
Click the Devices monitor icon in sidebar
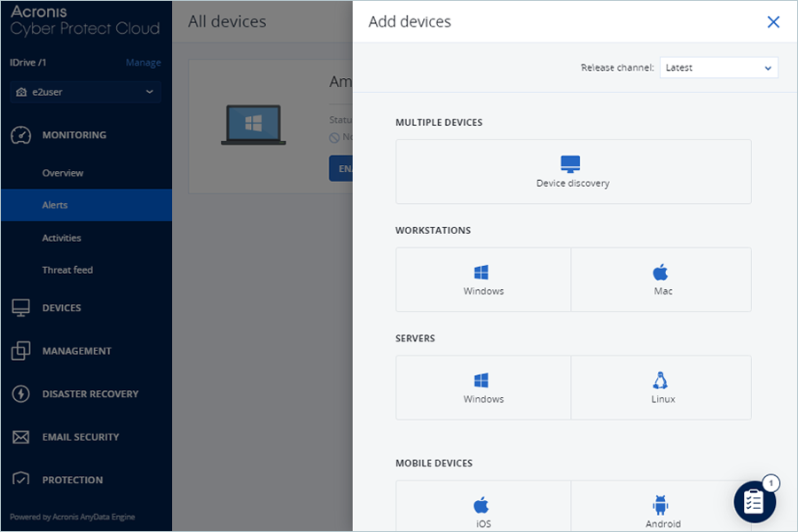pyautogui.click(x=21, y=308)
